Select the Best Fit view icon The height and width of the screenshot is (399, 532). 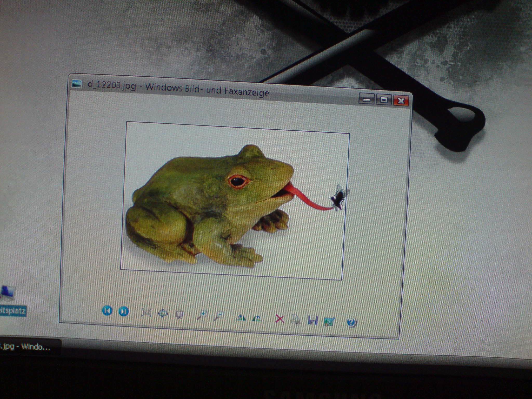(x=146, y=312)
